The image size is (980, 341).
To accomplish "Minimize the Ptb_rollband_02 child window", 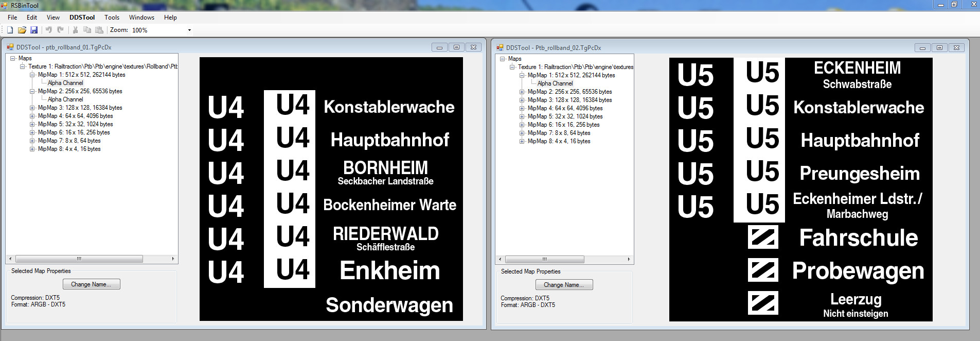I will [x=922, y=47].
